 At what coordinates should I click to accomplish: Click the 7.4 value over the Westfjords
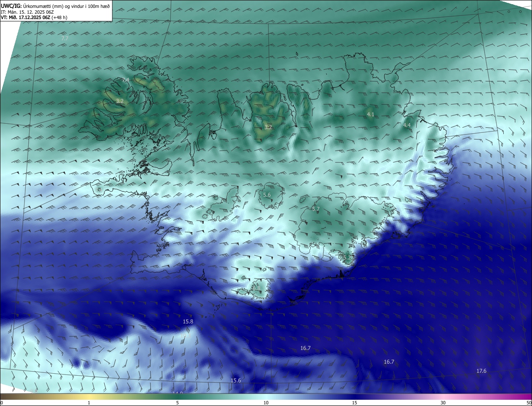pyautogui.click(x=126, y=80)
